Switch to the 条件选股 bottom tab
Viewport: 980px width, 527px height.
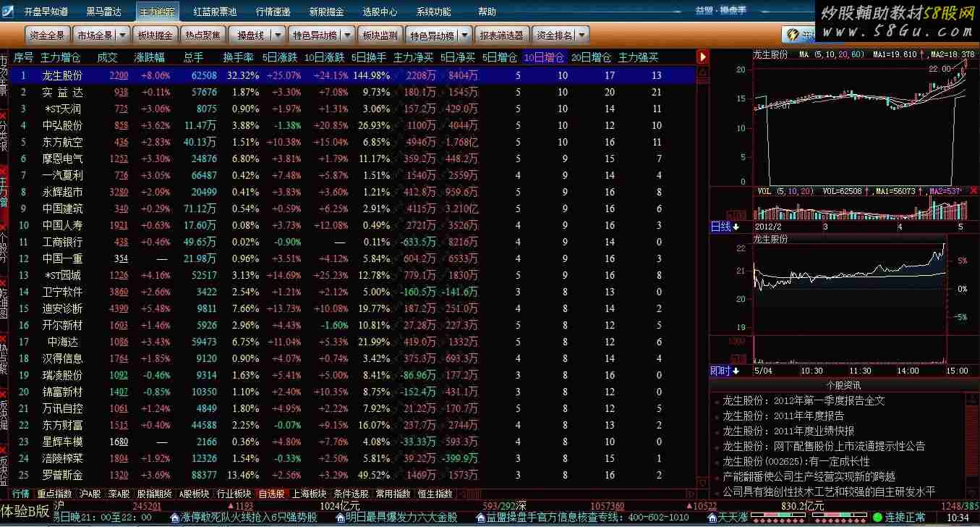tap(351, 494)
